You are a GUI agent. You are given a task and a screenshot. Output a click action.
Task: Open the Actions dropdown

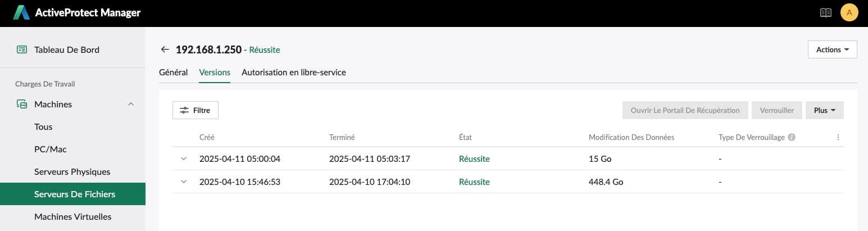tap(832, 49)
